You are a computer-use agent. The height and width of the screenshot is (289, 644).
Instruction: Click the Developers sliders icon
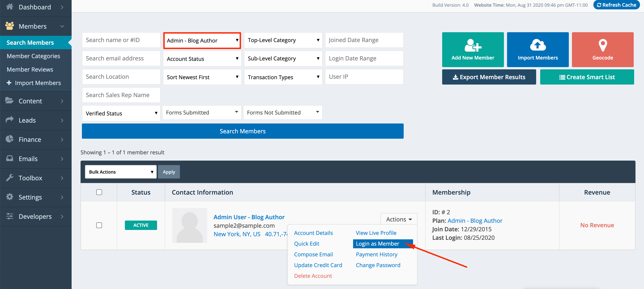[10, 216]
